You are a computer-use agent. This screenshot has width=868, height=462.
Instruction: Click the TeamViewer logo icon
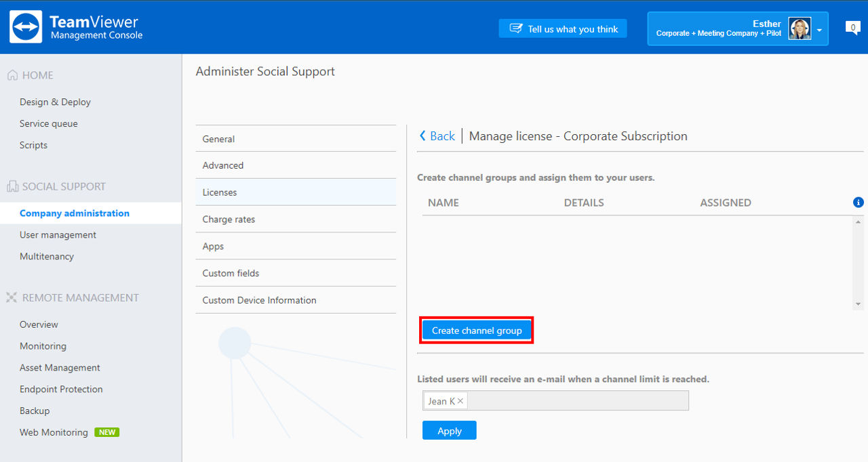click(x=26, y=27)
